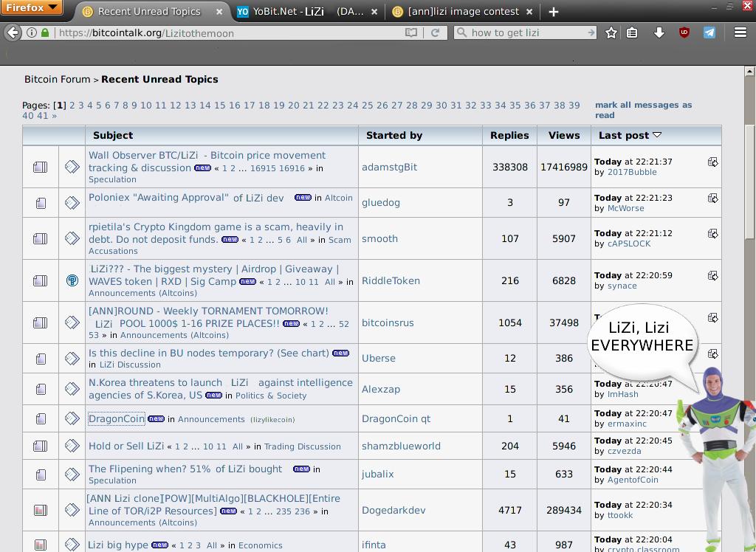Jump to last post icon for Poloniex row
This screenshot has width=756, height=552.
[712, 198]
